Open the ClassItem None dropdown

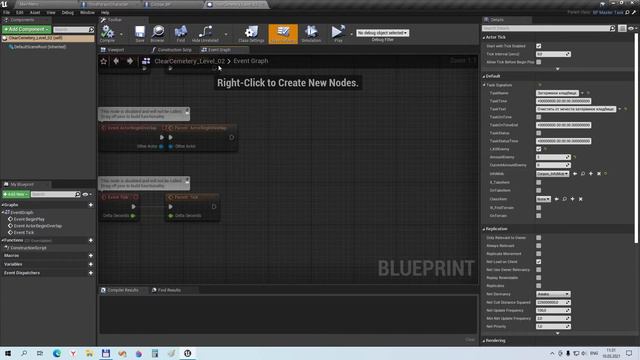(543, 199)
